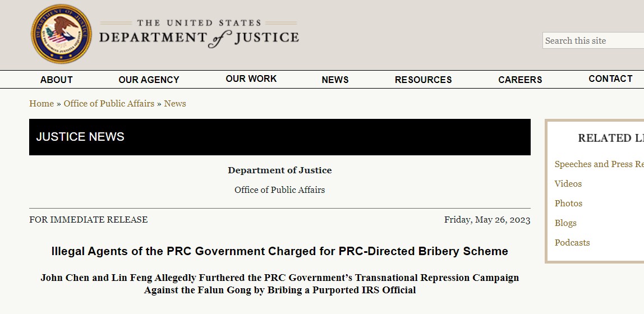Open the OUR AGENCY menu
This screenshot has height=314, width=644.
149,80
